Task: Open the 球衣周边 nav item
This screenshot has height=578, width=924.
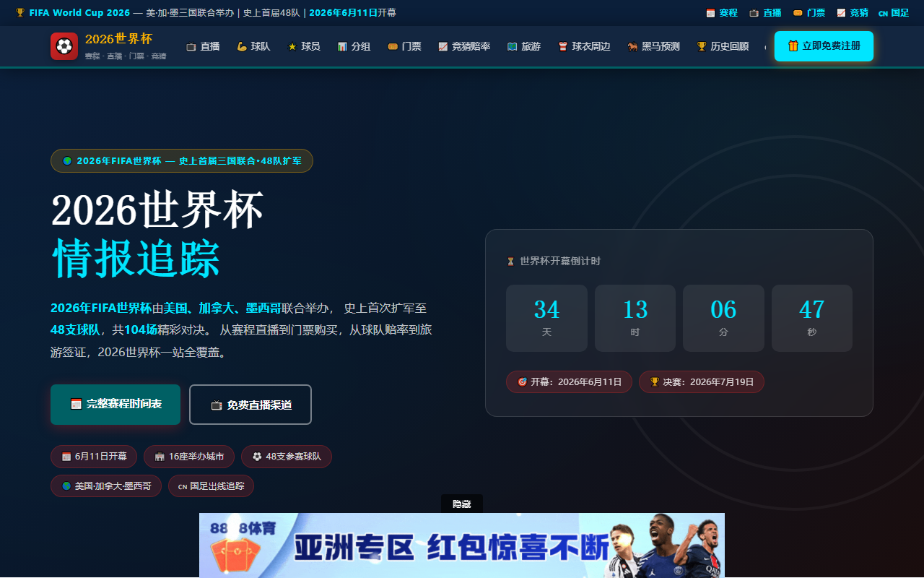Action: tap(584, 46)
